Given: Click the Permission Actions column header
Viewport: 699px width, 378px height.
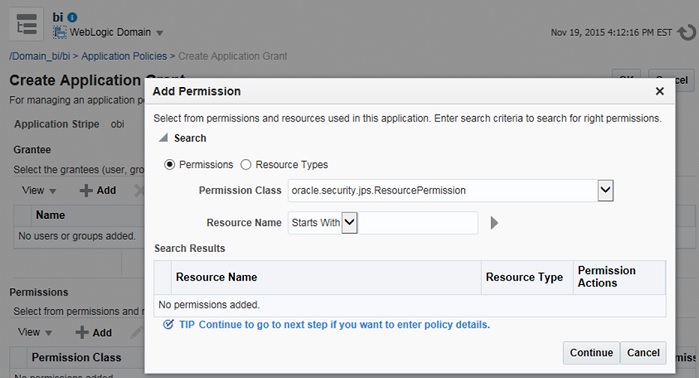Looking at the screenshot, I should pyautogui.click(x=619, y=277).
